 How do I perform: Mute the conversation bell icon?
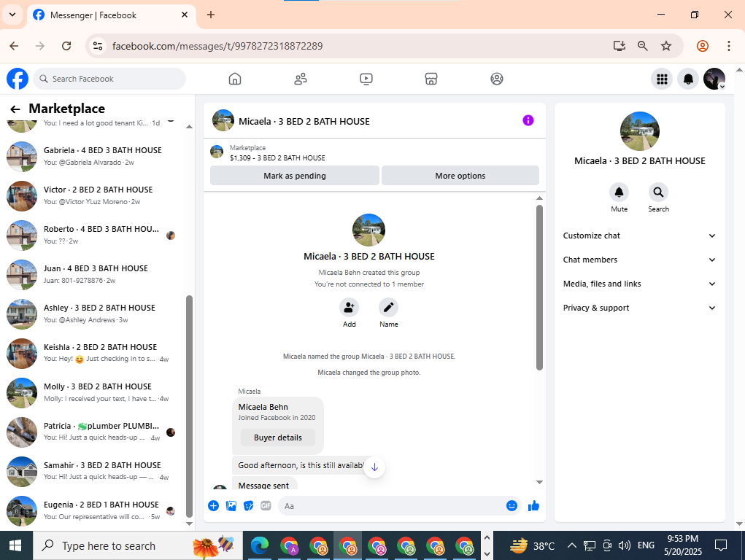[x=619, y=192]
